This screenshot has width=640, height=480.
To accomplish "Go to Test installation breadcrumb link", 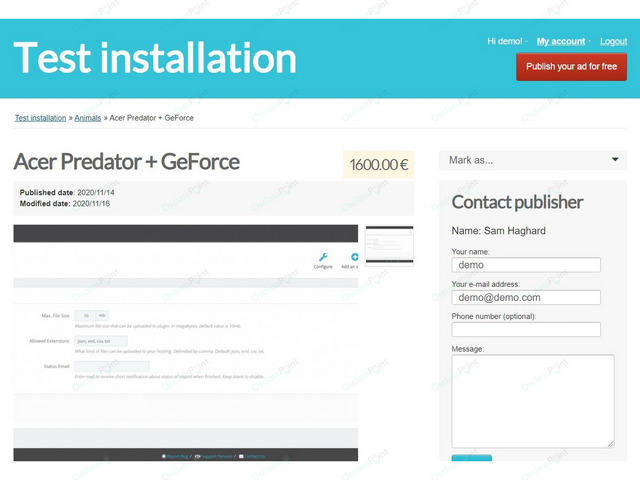I will click(40, 118).
